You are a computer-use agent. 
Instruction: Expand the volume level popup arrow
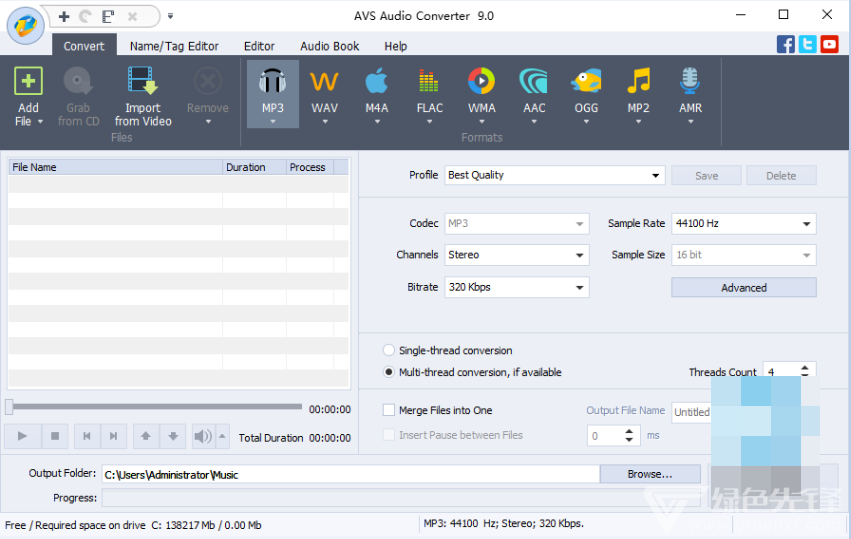[x=222, y=436]
